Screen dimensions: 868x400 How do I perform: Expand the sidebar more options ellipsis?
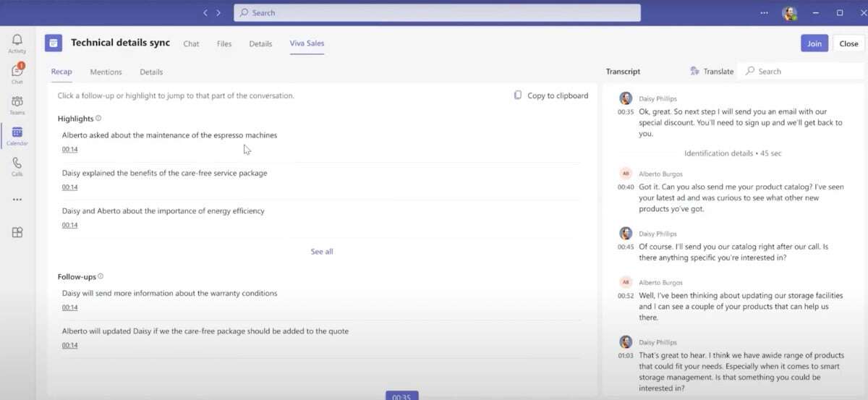click(x=17, y=200)
